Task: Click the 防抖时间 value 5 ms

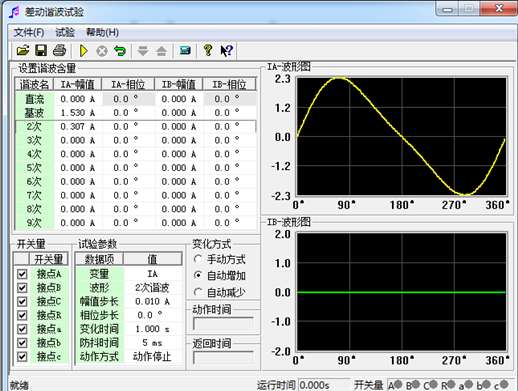Action: click(153, 343)
